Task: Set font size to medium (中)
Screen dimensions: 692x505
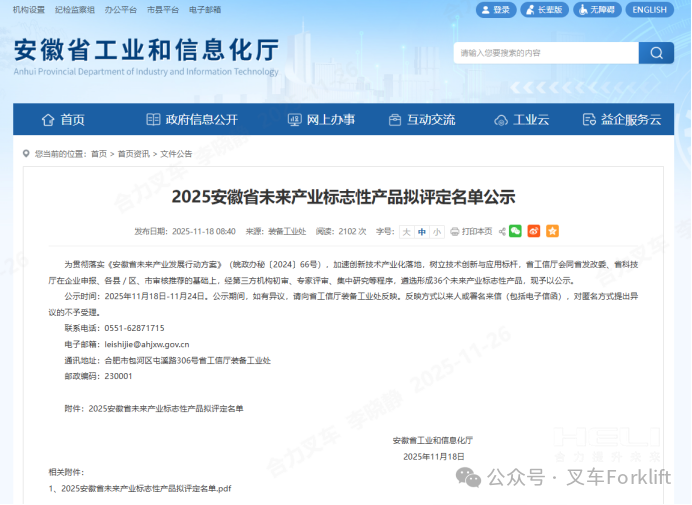Action: click(x=422, y=231)
